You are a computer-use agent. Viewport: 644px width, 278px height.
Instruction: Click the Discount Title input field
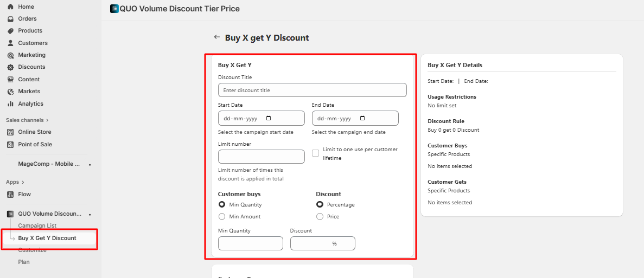tap(312, 90)
